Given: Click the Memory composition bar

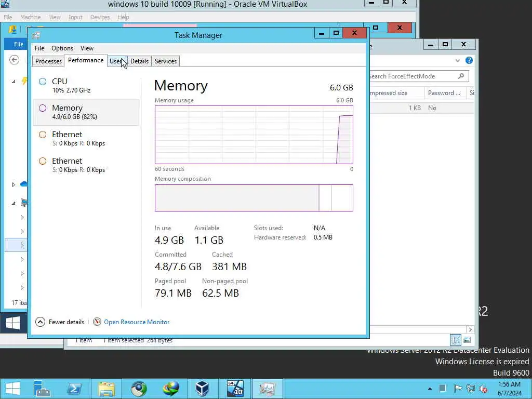Looking at the screenshot, I should coord(254,198).
